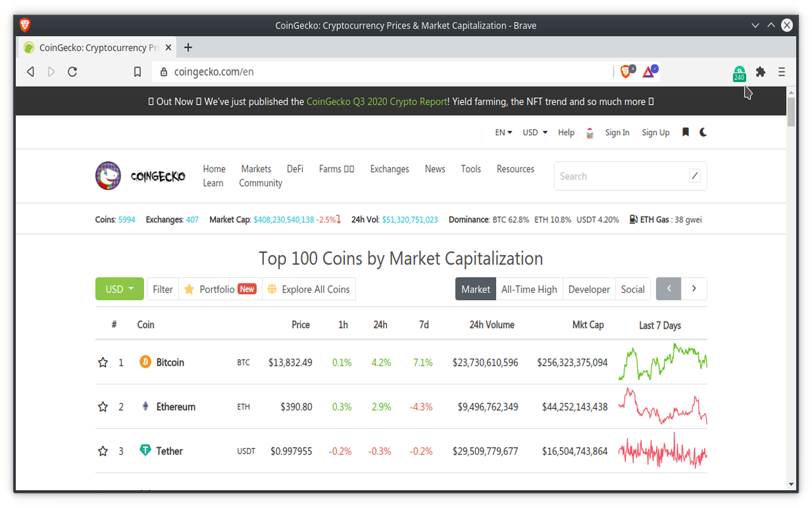Open the Bitcoin 7-day sparkline chart
Image resolution: width=812 pixels, height=508 pixels.
pos(662,362)
